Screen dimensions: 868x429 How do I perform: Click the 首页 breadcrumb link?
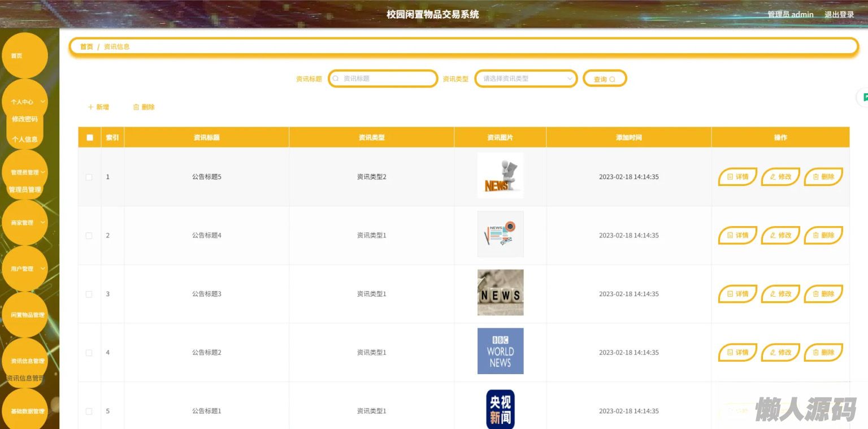click(x=86, y=47)
